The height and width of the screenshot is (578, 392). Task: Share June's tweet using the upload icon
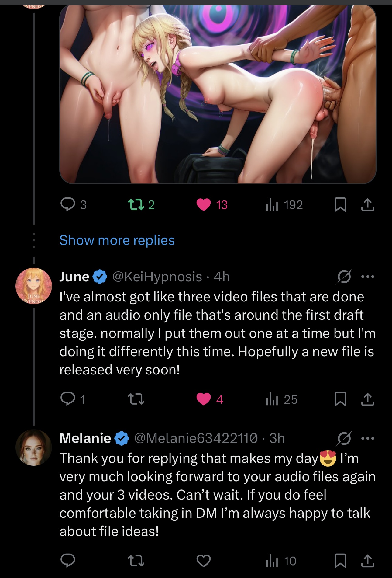[x=367, y=399]
